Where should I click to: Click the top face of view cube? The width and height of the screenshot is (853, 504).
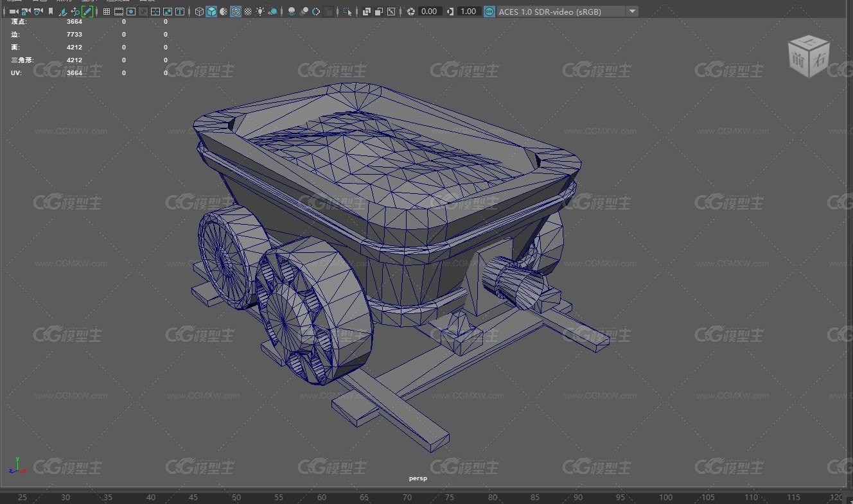809,42
